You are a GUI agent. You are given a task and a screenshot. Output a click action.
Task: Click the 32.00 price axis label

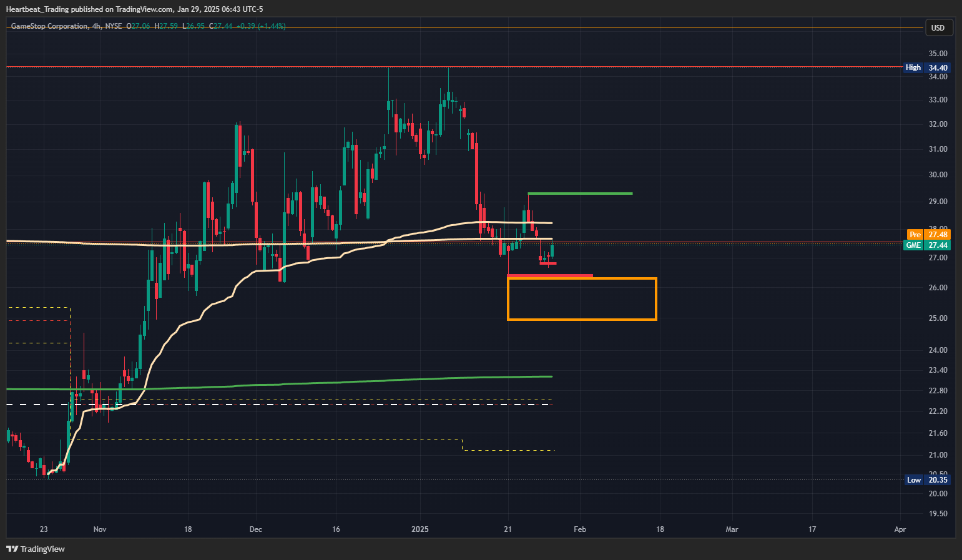click(x=938, y=124)
